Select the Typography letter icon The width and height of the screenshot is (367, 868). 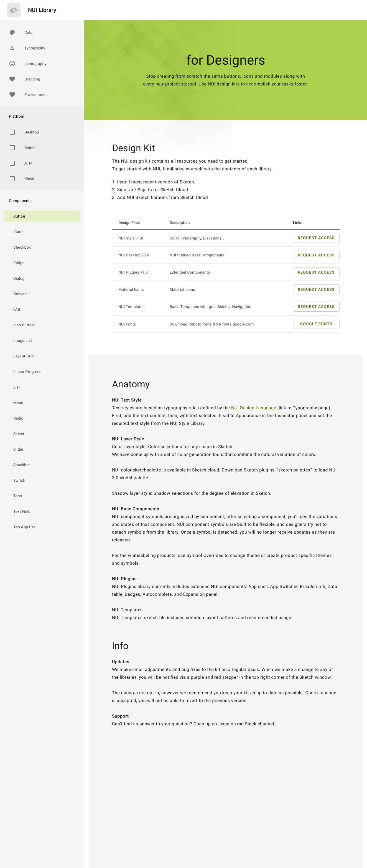coord(12,48)
